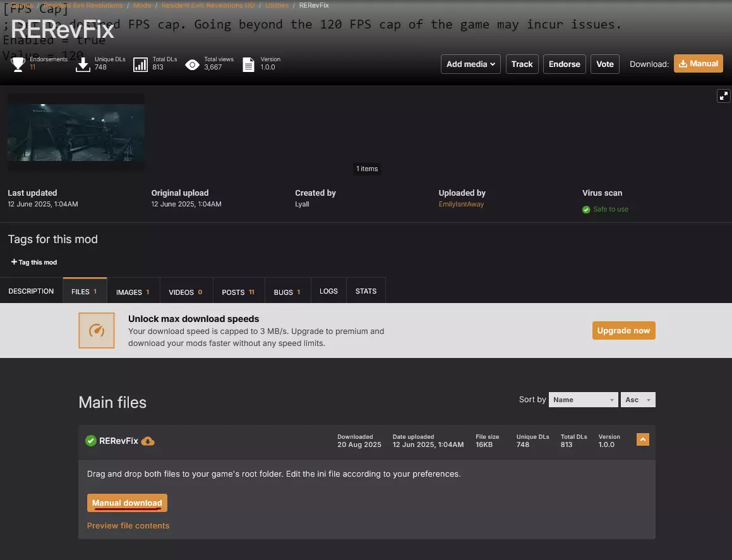
Task: Open the Sort by Name dropdown
Action: click(583, 400)
